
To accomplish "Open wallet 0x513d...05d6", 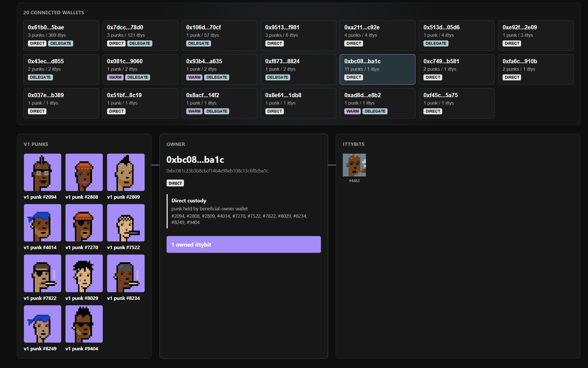I will (457, 35).
